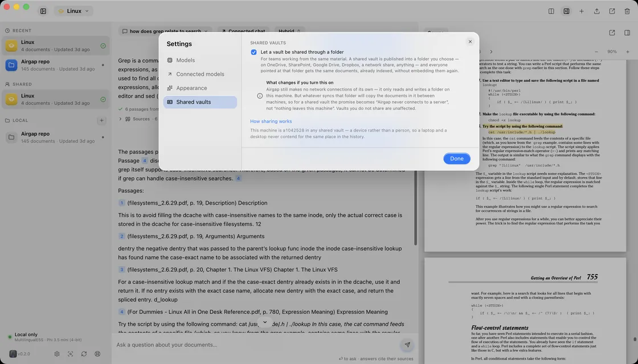Click the chat vertical scrollbar
Viewport: 638px width, 364px height.
pos(415,207)
